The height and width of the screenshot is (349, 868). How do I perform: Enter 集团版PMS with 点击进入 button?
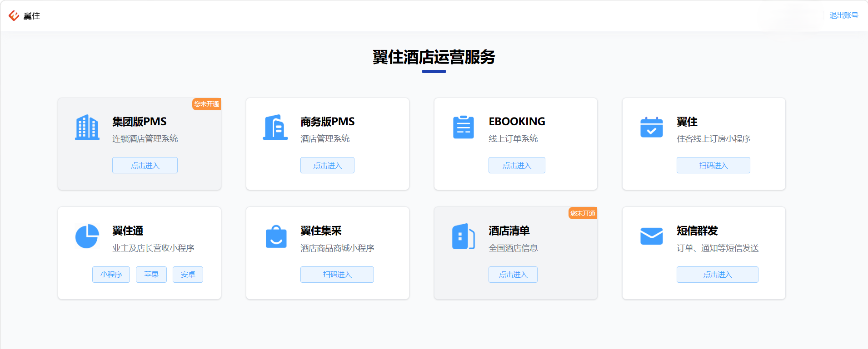[145, 165]
